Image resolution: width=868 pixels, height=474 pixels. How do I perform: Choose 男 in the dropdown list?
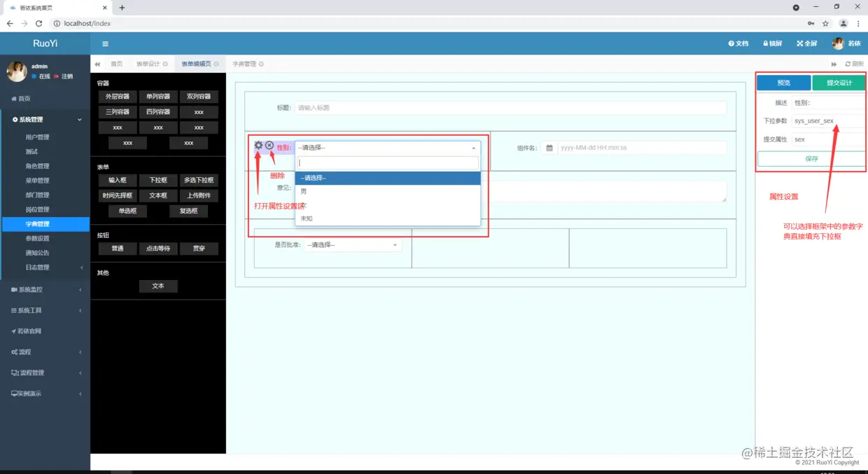[x=388, y=191]
